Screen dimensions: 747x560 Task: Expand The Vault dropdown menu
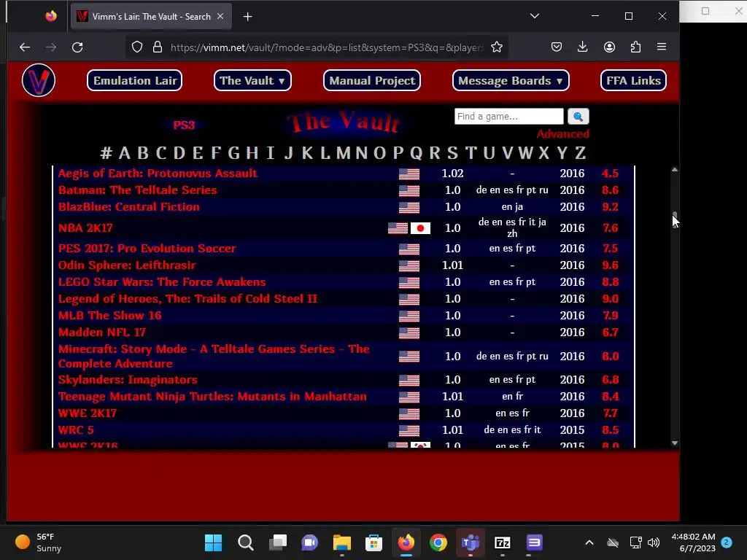tap(252, 80)
